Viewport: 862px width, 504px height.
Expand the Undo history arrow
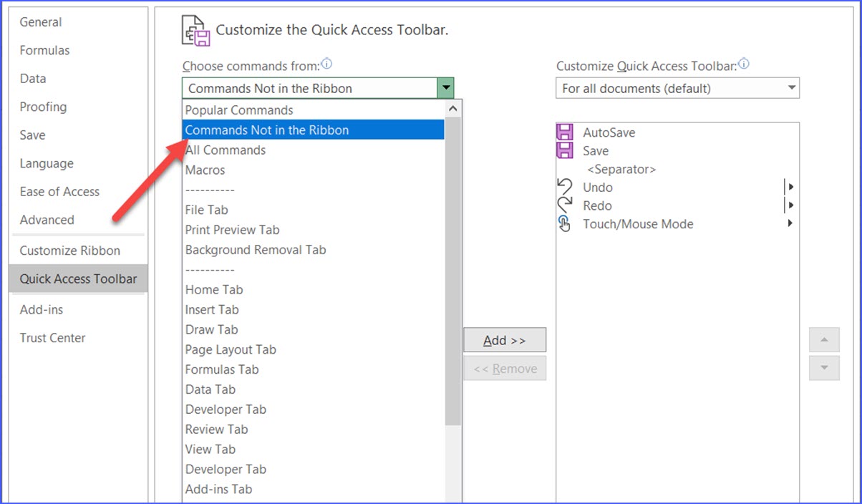(790, 187)
